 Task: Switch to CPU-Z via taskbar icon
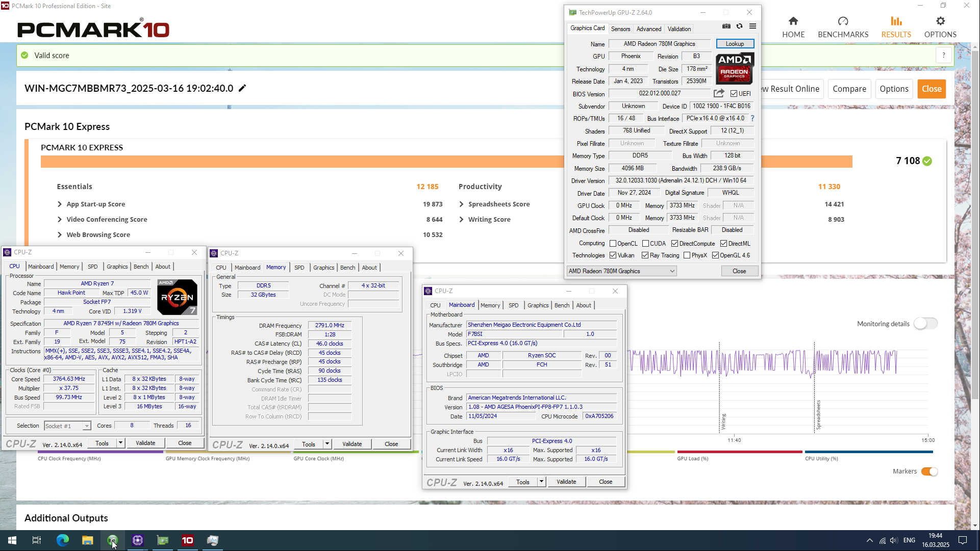[138, 540]
